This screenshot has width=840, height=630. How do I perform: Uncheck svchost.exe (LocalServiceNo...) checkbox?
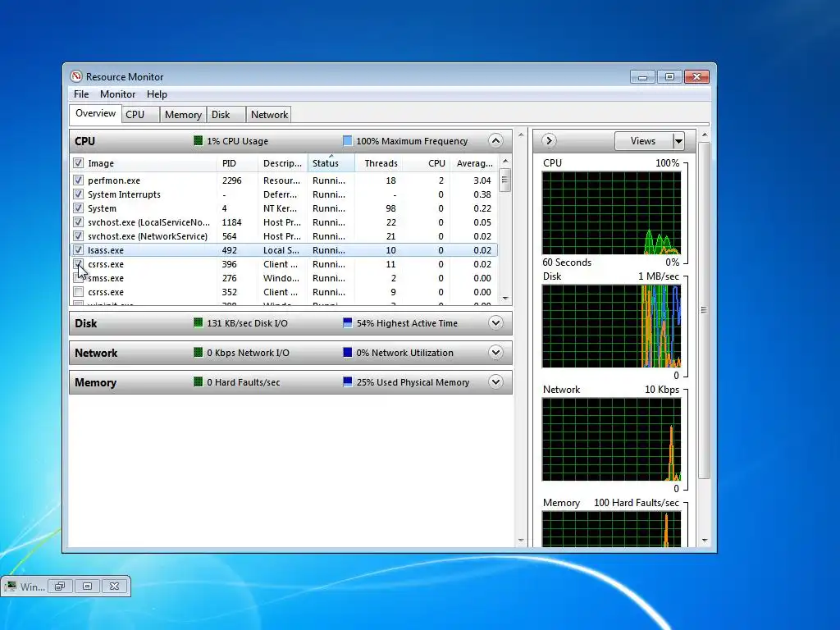78,221
